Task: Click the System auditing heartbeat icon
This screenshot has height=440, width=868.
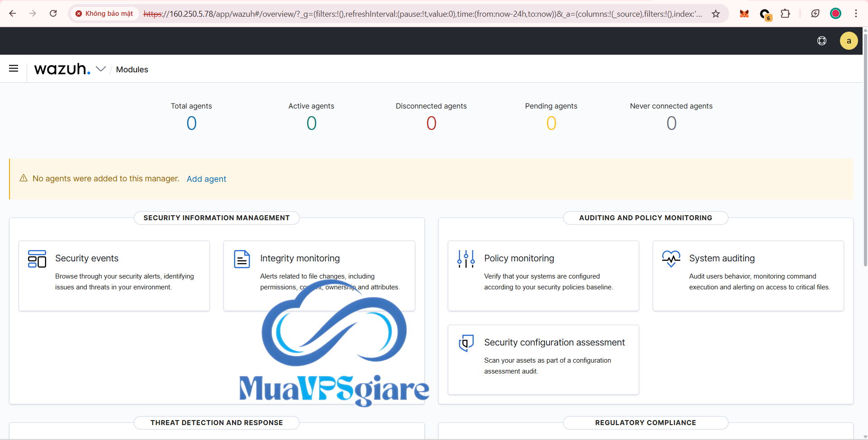Action: click(x=671, y=259)
